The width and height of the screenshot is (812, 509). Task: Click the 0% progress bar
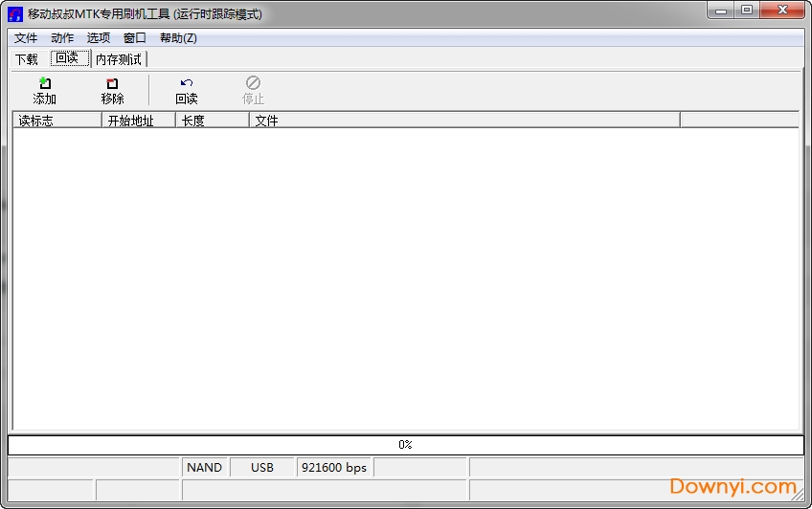(x=405, y=445)
